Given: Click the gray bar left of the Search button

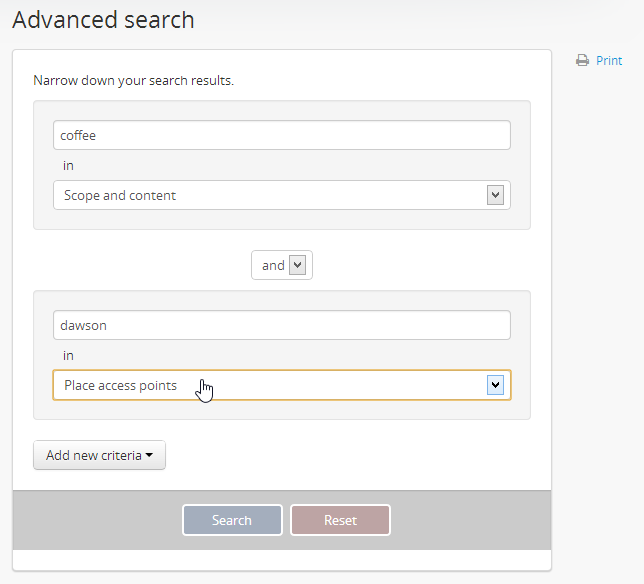Looking at the screenshot, I should 95,520.
